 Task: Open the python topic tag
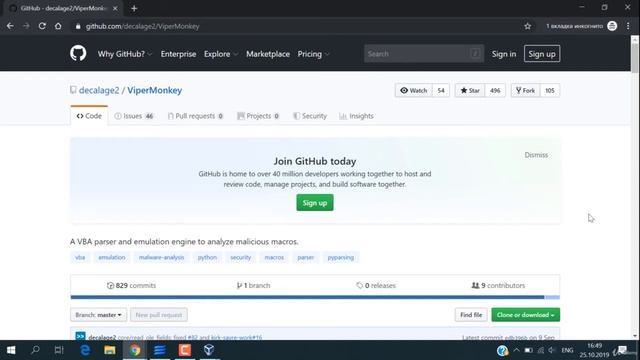(207, 257)
